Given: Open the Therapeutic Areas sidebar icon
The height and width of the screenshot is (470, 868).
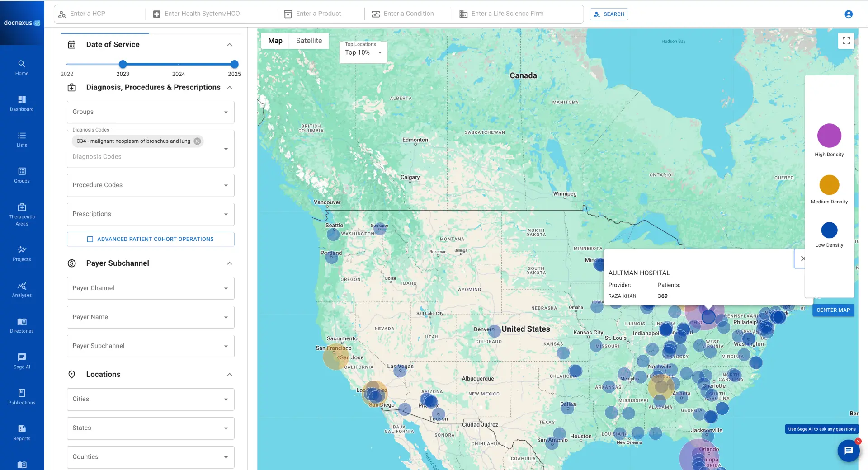Looking at the screenshot, I should (22, 214).
